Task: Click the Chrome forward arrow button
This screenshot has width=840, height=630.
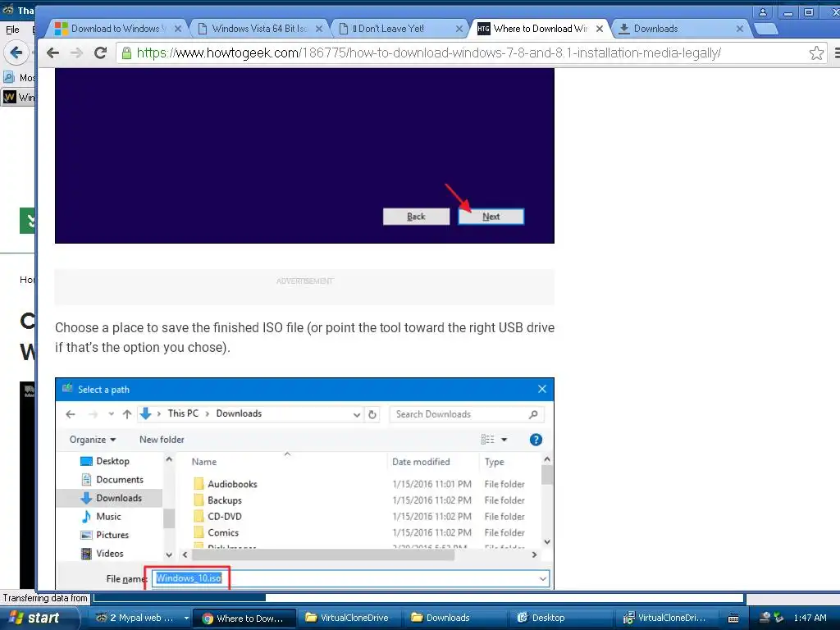Action: (76, 52)
